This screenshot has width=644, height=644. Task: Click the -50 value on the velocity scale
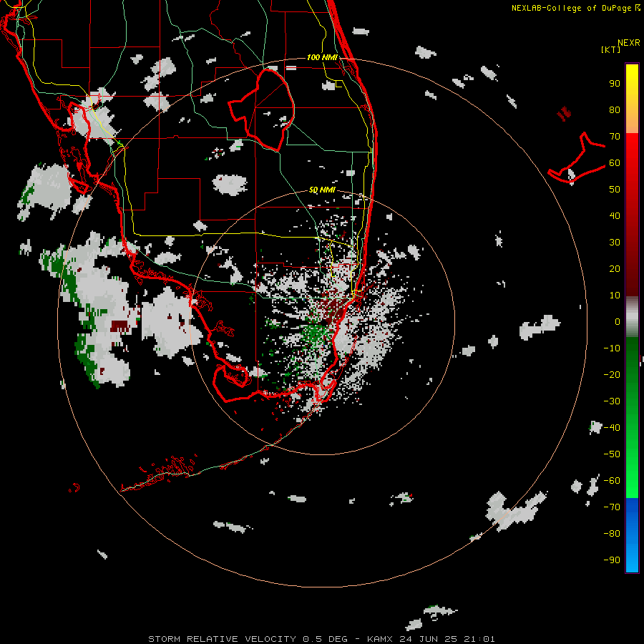pos(612,454)
